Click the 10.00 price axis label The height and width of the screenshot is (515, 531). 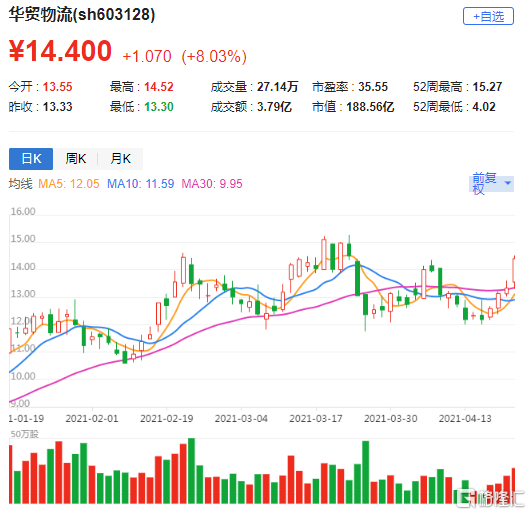pos(23,376)
